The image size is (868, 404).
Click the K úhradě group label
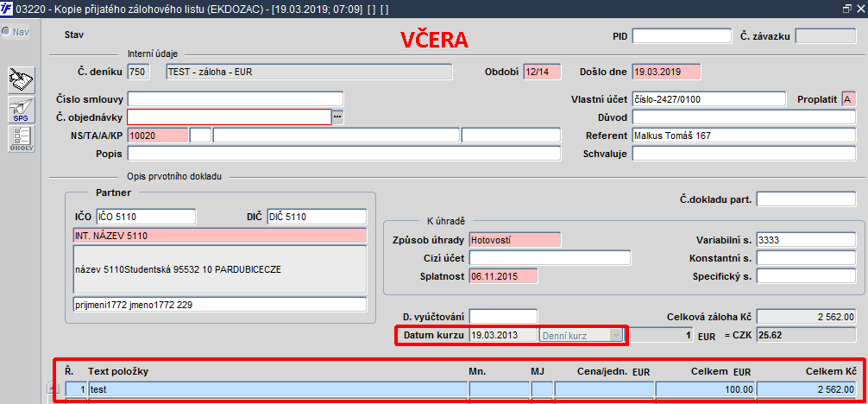tap(445, 220)
